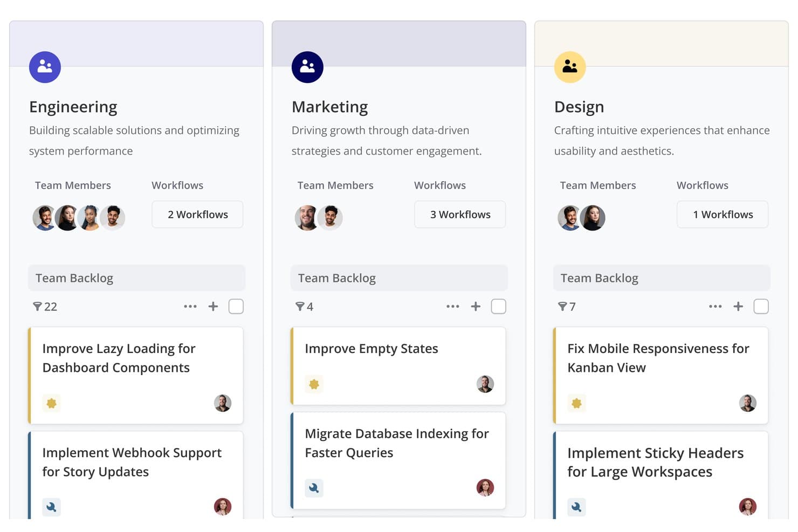Click the assignee avatar on Migrate Database Indexing card
Screen dimensions: 798x532
(x=485, y=488)
